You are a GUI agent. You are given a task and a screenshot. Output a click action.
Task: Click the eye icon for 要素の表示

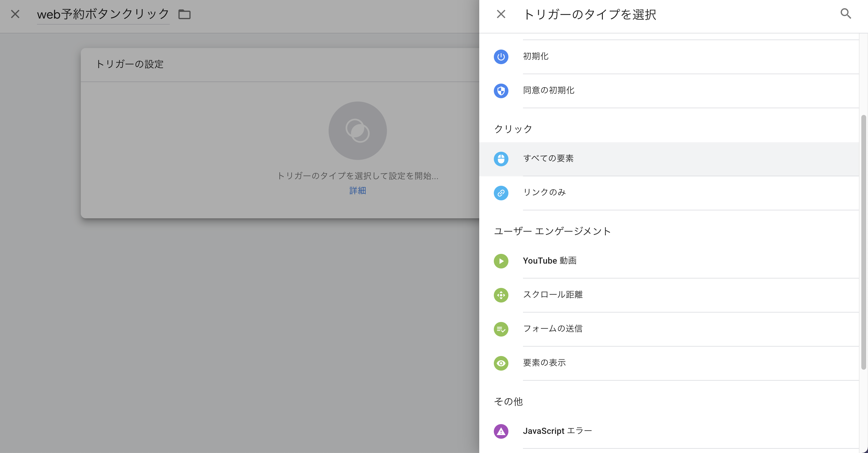[x=501, y=363]
